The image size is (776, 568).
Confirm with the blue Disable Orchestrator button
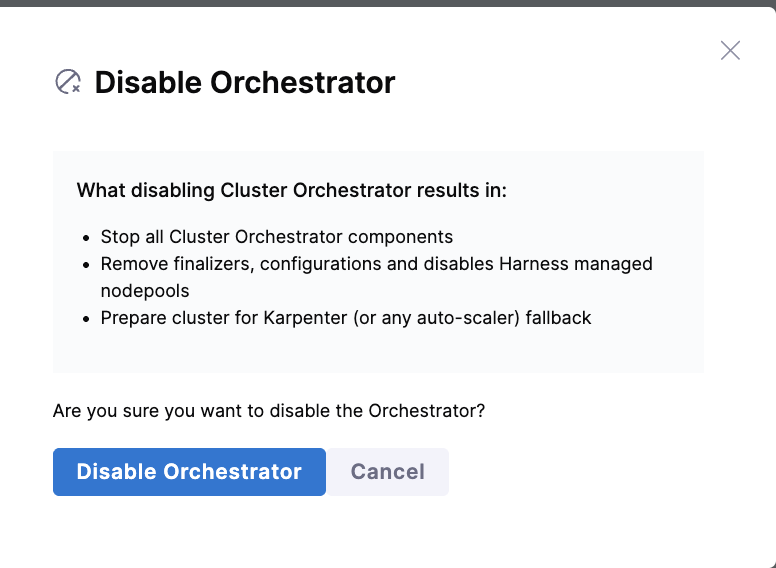(189, 472)
